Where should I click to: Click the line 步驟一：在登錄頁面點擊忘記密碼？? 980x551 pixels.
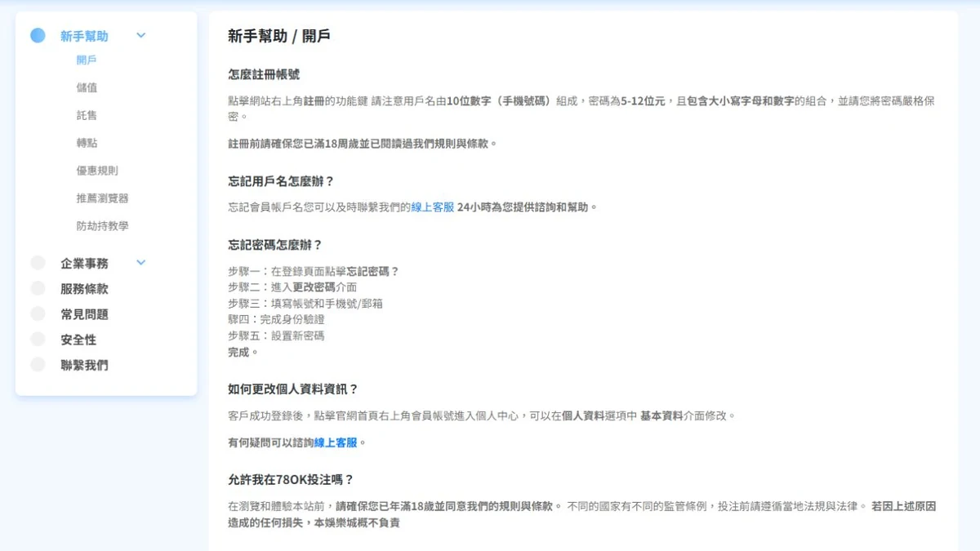tap(314, 271)
